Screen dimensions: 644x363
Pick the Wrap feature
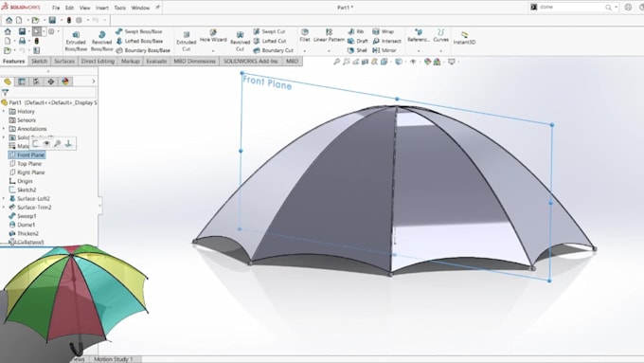click(x=383, y=31)
